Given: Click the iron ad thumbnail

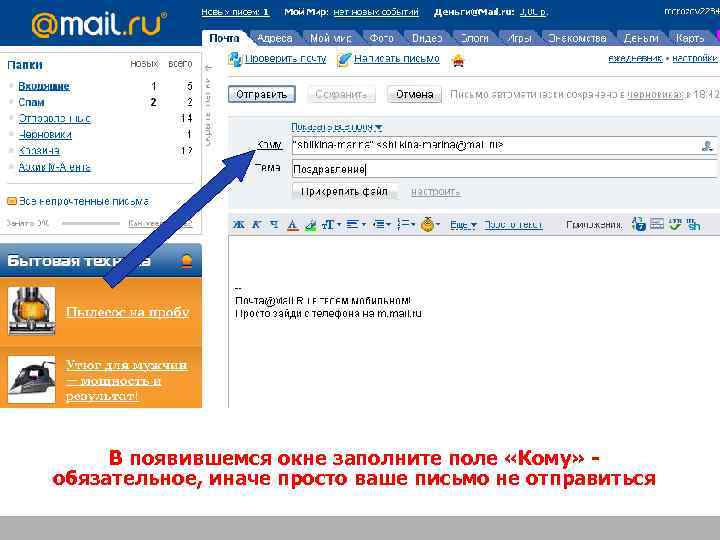Looking at the screenshot, I should point(32,380).
